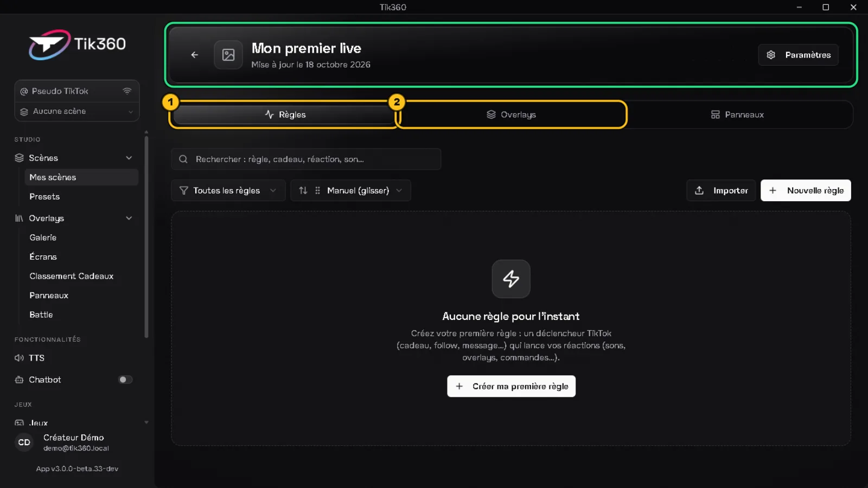Open Paramètres with the gear button
The height and width of the screenshot is (488, 868).
(x=798, y=55)
